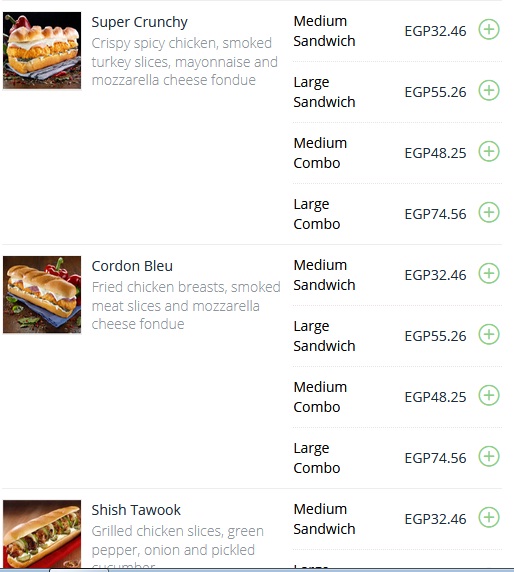Select the Super Crunchy EGP74.56 price
The image size is (514, 572).
(435, 214)
